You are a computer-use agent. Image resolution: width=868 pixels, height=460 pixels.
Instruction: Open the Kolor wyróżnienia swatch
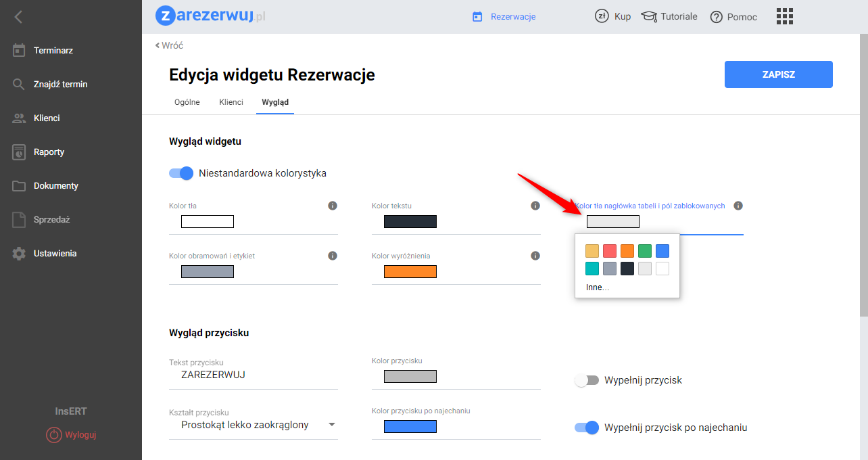(x=410, y=271)
